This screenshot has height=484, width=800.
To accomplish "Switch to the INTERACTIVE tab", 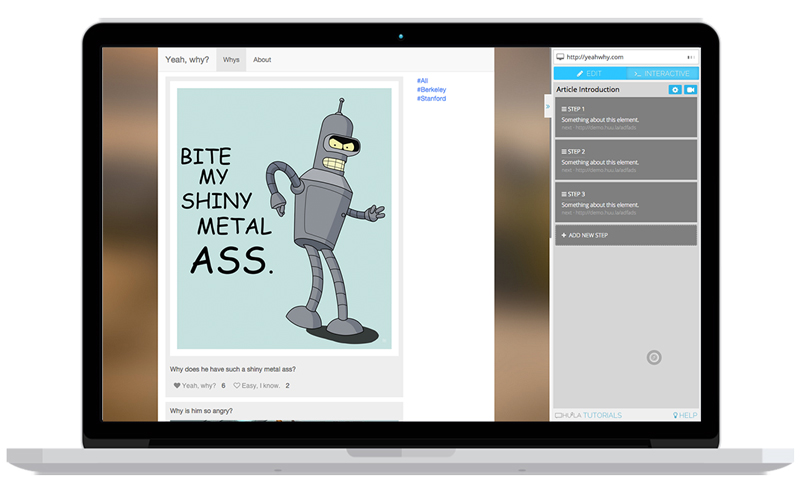I will pos(662,73).
